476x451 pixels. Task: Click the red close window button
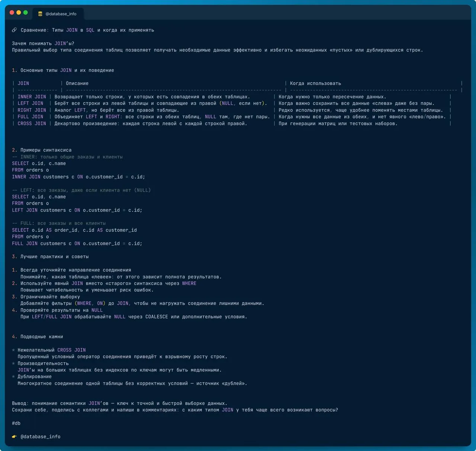[12, 13]
